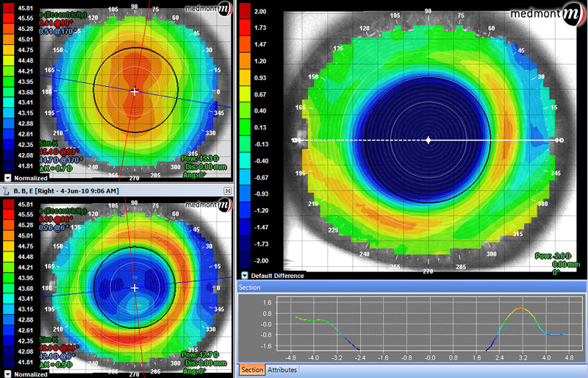The image size is (588, 378).
Task: Click the -2.00 dark blue legend swatch
Action: pyautogui.click(x=245, y=260)
